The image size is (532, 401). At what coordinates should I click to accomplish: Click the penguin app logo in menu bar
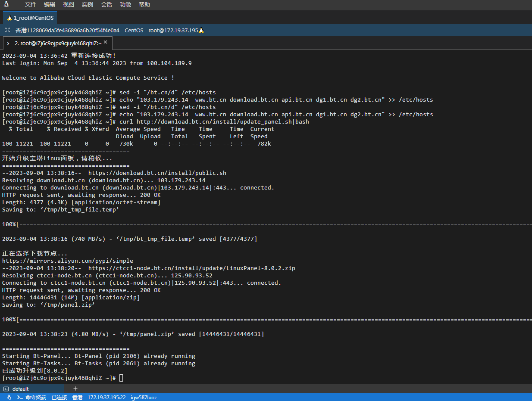pyautogui.click(x=6, y=4)
